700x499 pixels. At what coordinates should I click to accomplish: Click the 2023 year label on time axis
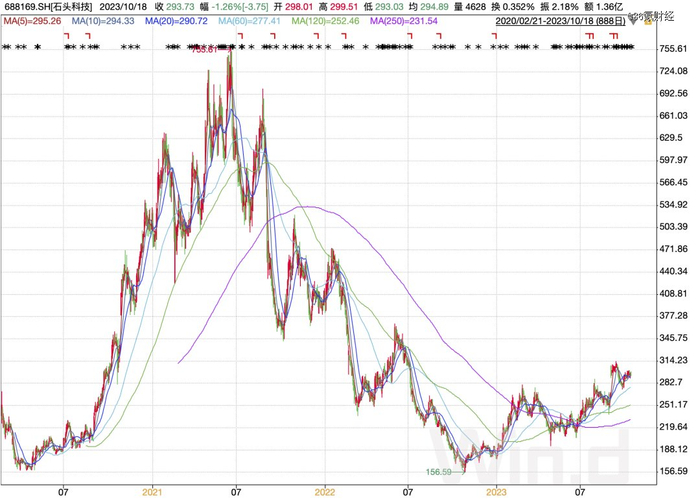pos(496,492)
